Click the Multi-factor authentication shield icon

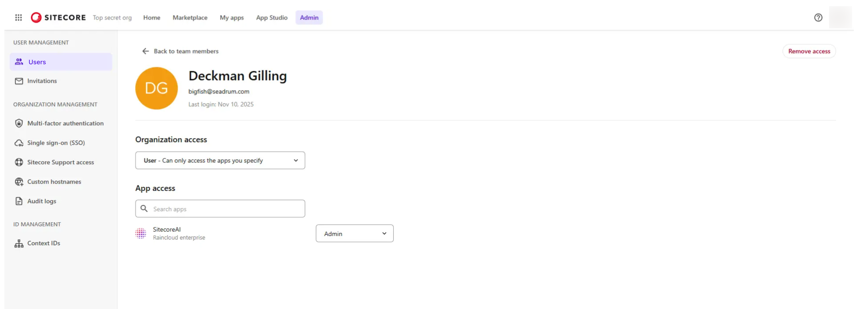pyautogui.click(x=19, y=123)
